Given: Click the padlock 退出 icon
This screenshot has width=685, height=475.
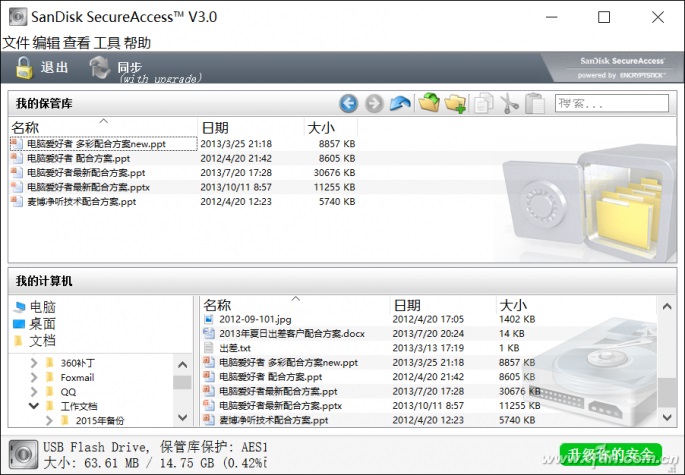Looking at the screenshot, I should (24, 67).
